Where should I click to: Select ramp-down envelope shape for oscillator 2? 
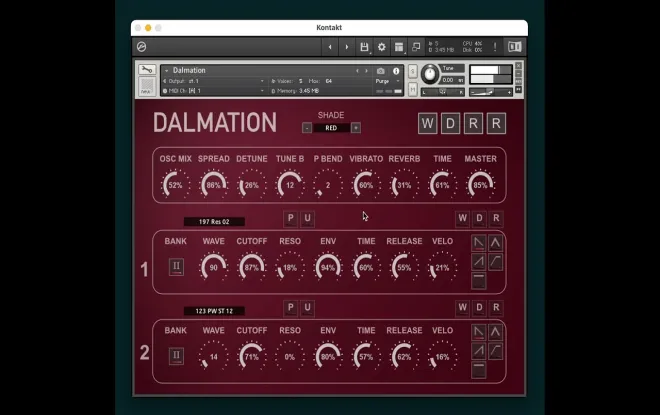pos(479,332)
